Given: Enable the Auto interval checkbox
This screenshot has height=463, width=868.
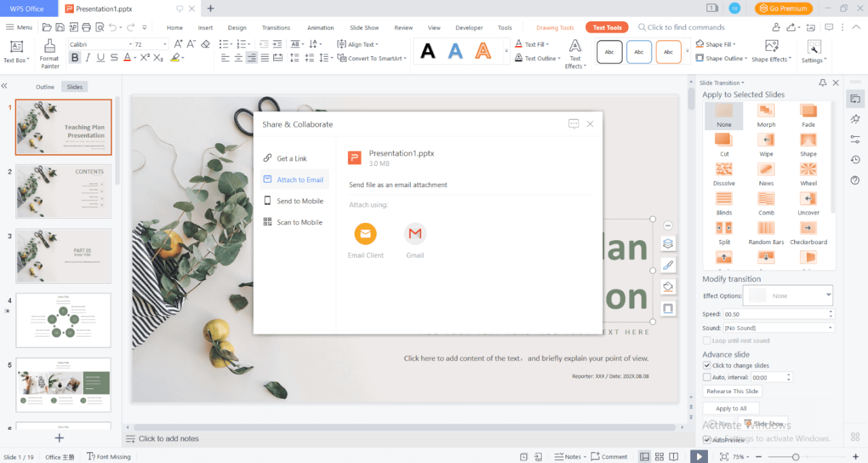Looking at the screenshot, I should tap(707, 378).
